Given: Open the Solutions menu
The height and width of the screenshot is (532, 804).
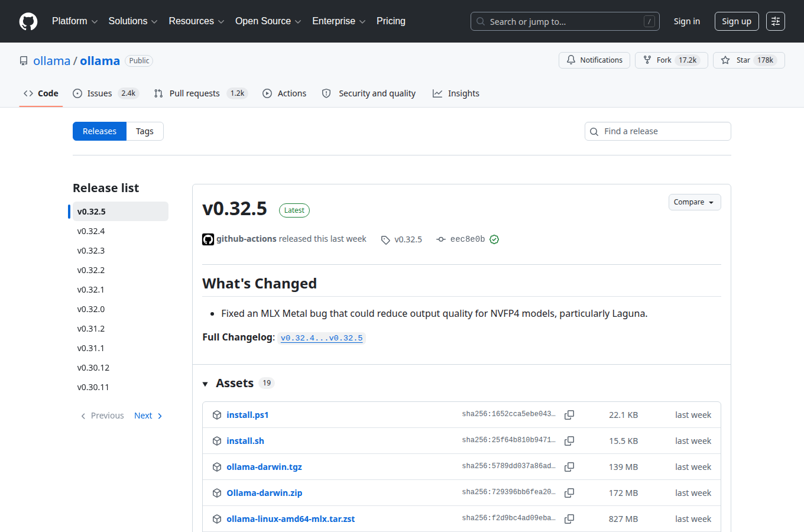Looking at the screenshot, I should [x=133, y=21].
